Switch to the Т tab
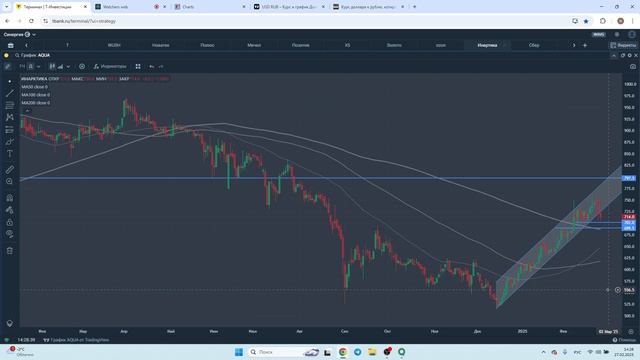 (67, 45)
